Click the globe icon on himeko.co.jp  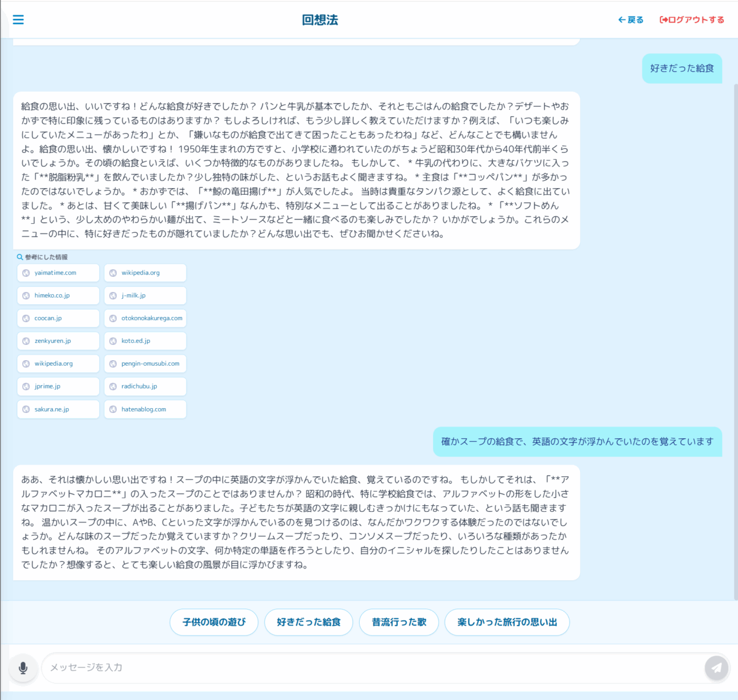click(26, 296)
